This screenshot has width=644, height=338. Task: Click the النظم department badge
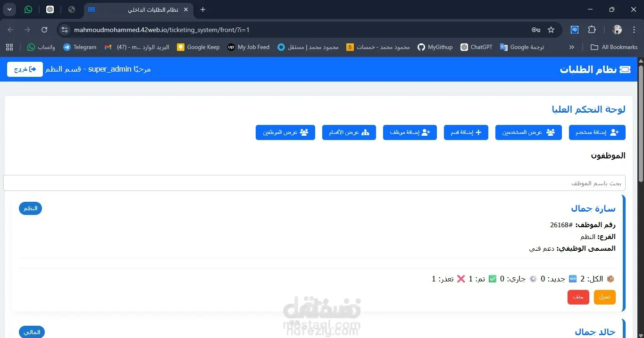coord(31,208)
